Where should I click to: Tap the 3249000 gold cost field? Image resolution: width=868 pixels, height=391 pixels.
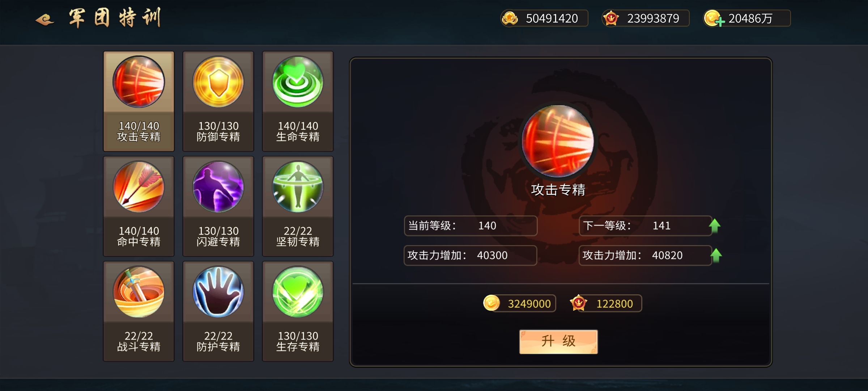pos(519,303)
